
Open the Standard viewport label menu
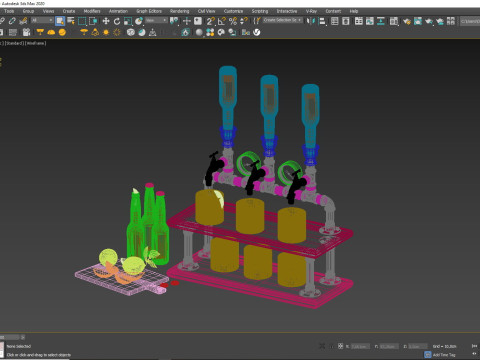pos(14,43)
